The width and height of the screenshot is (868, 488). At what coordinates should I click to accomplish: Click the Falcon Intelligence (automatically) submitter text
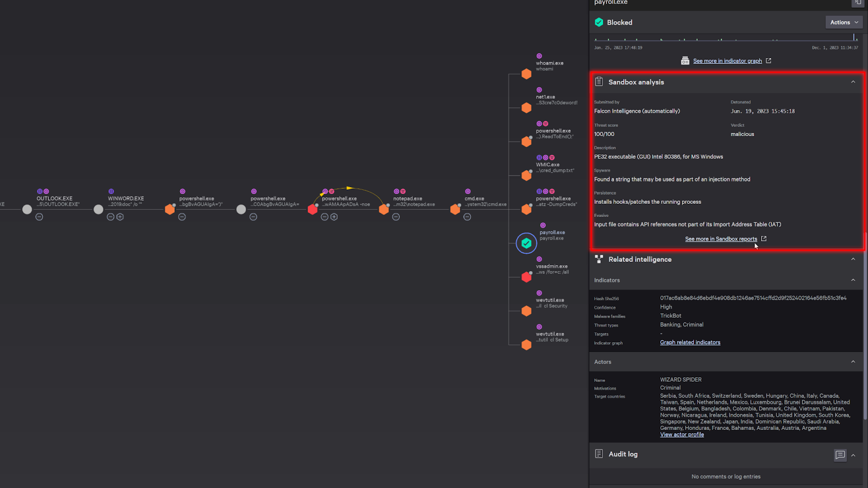pos(637,111)
